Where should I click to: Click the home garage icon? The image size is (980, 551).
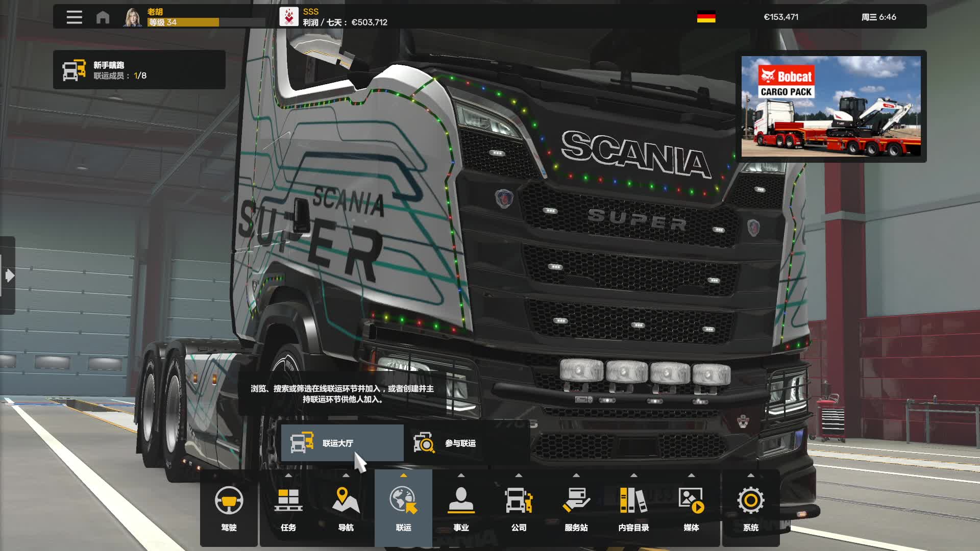click(103, 17)
